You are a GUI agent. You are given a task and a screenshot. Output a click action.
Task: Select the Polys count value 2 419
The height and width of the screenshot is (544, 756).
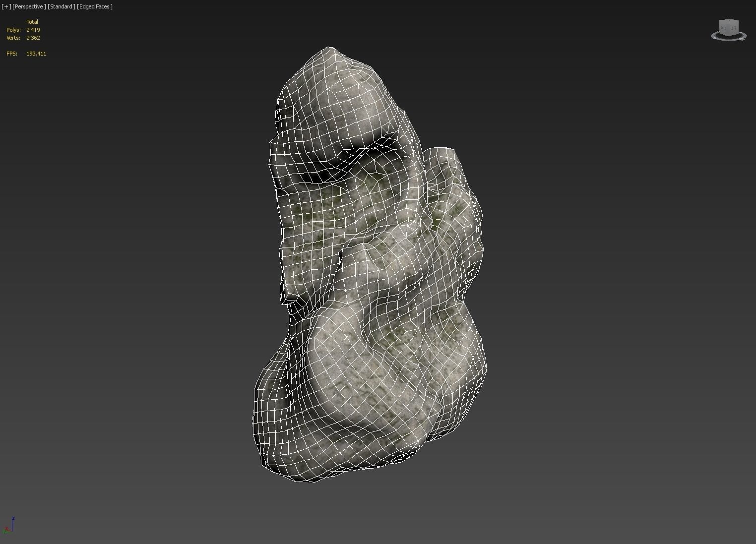pos(33,30)
